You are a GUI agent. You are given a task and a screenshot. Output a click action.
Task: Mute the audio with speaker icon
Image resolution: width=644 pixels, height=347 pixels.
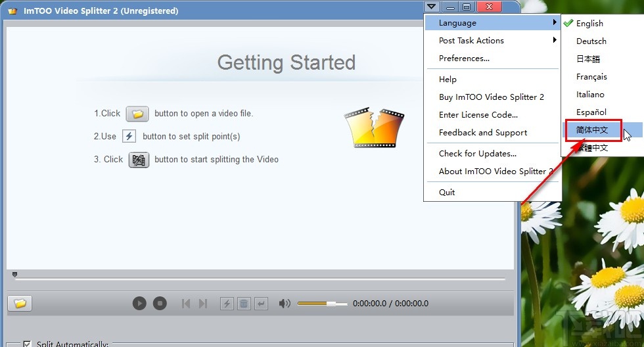[284, 304]
